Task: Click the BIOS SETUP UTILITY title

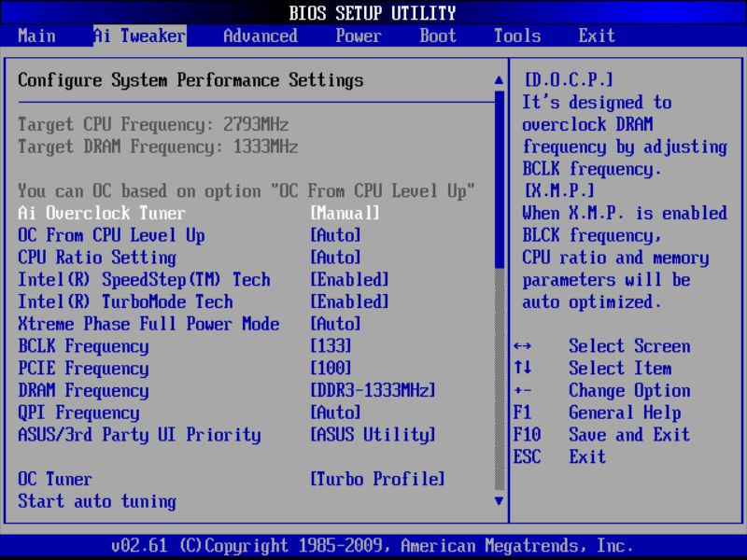Action: [x=373, y=13]
